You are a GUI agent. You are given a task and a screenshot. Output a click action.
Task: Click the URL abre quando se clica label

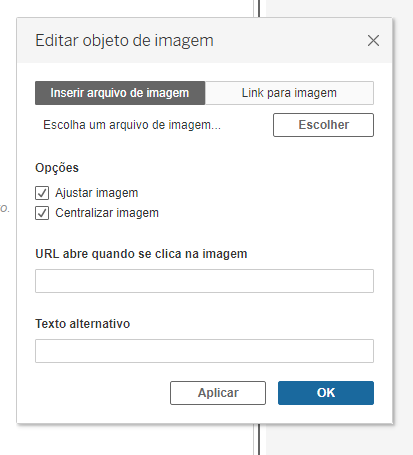(141, 254)
